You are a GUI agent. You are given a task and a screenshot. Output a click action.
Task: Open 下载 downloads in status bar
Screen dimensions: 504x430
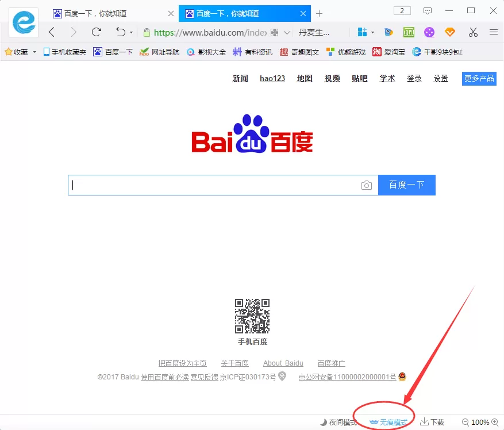[x=432, y=422]
